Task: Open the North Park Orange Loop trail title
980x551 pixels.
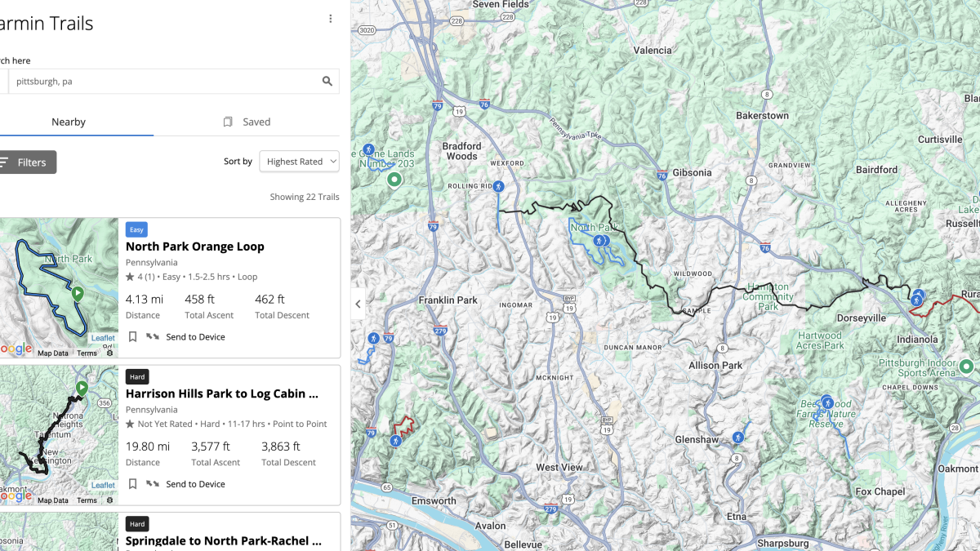Action: 195,247
